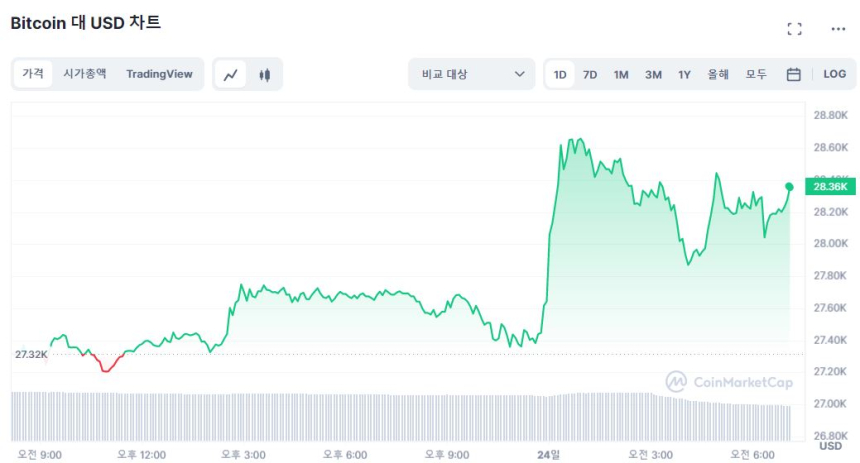Select the 7D time range
860x463 pixels.
pos(590,74)
